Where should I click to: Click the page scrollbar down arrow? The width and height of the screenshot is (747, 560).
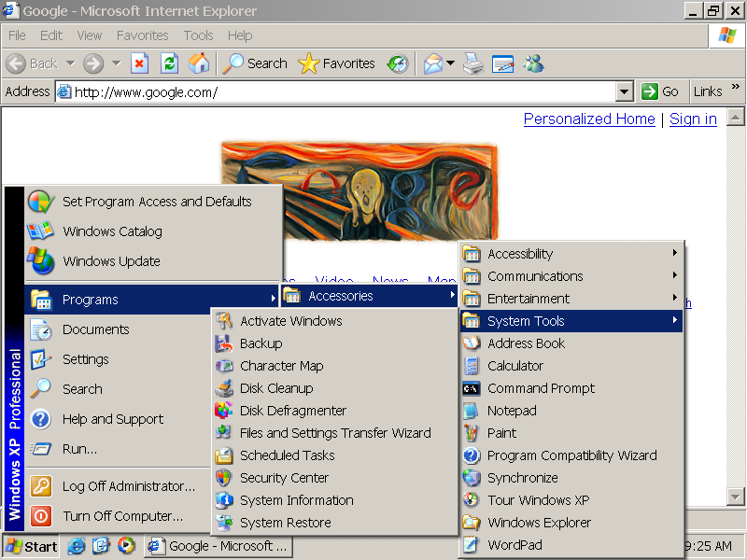click(x=736, y=497)
